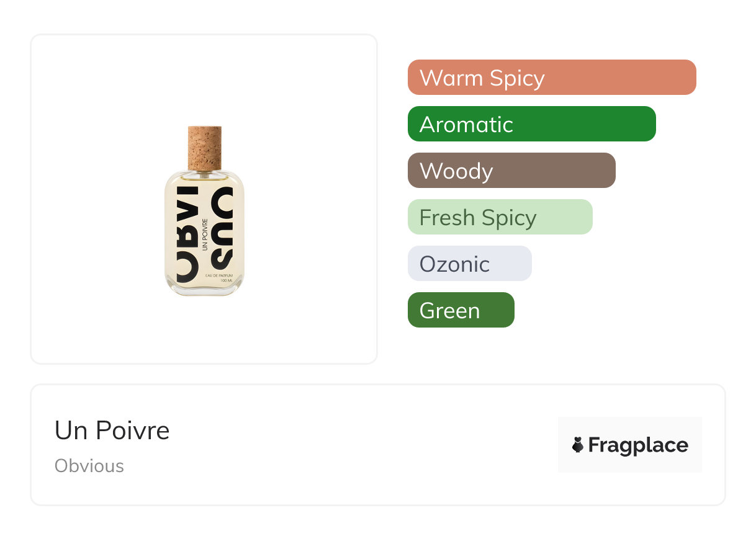Click the 100 ML text on the bottle

click(226, 281)
